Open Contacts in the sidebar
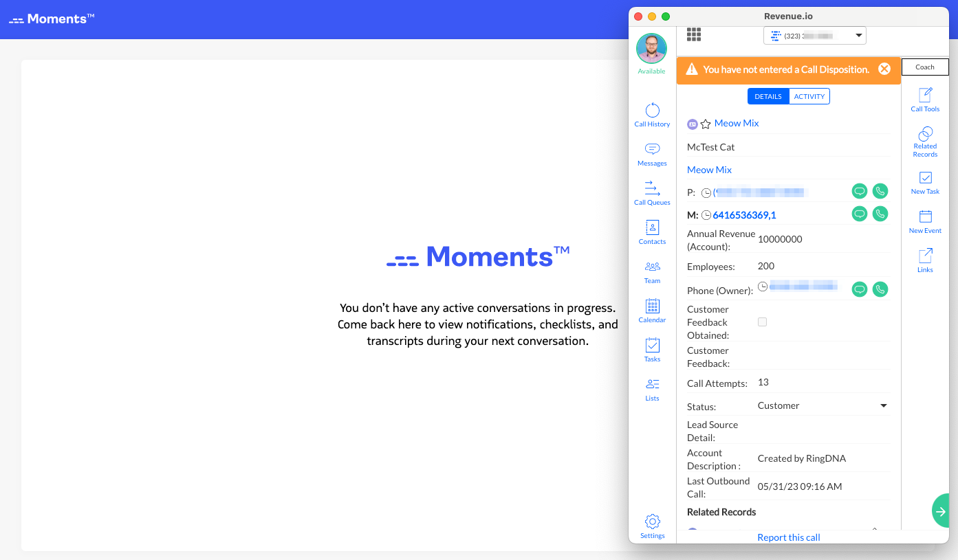 pyautogui.click(x=652, y=232)
